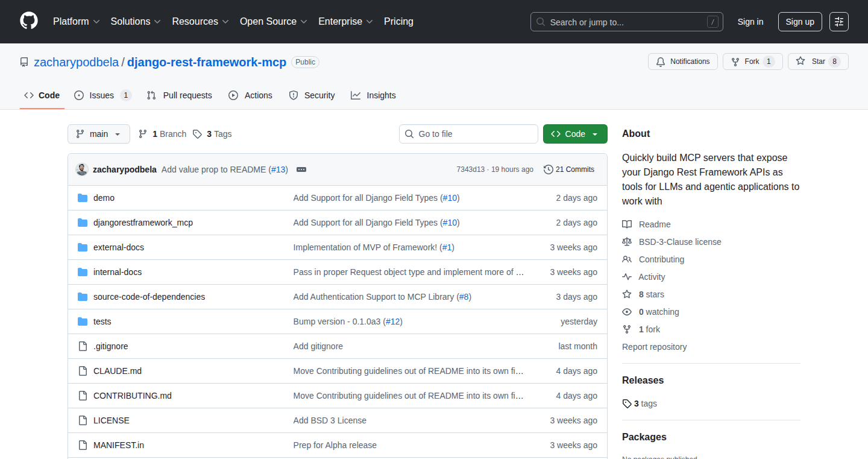Screen dimensions: 868x459
Task: Open the appearance settings icon in header
Action: [x=839, y=22]
